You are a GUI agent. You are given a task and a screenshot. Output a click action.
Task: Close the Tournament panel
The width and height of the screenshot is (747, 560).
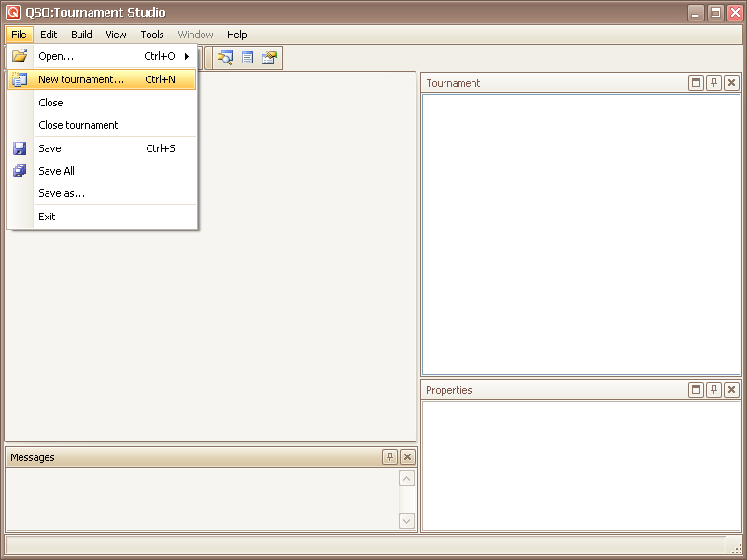pyautogui.click(x=731, y=83)
